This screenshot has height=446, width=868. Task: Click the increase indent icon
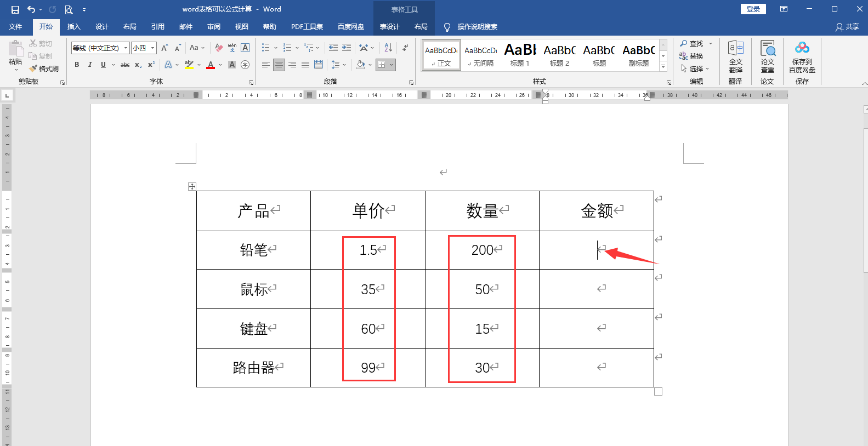pos(347,48)
